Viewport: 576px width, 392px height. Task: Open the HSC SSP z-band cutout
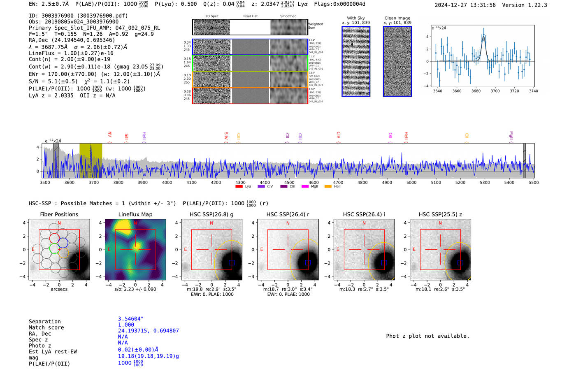440,249
